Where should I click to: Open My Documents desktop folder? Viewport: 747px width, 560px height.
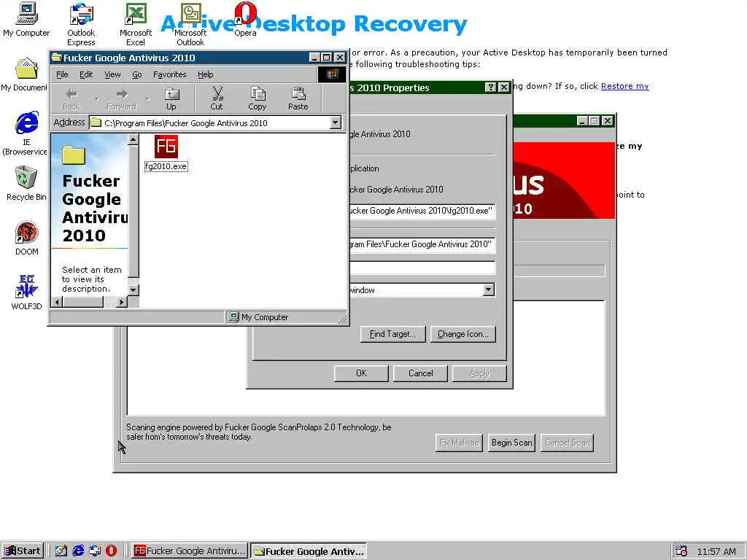(x=25, y=75)
